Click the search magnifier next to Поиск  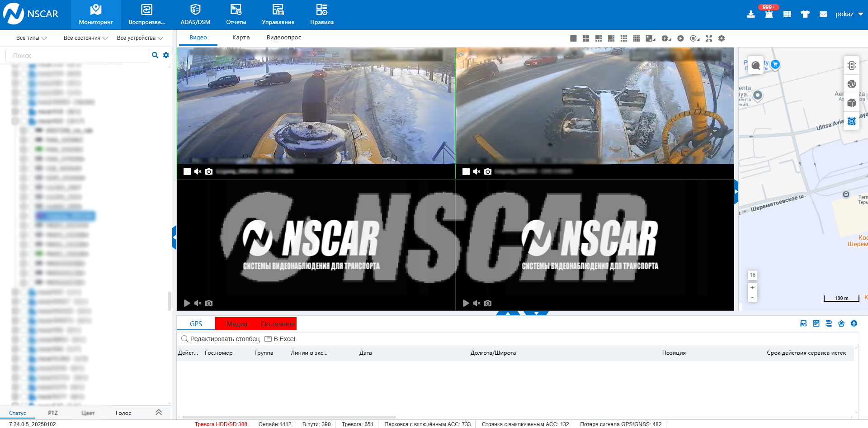tap(155, 55)
